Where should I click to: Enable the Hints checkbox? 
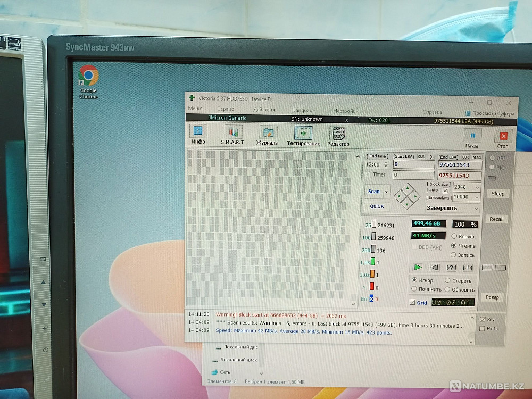pyautogui.click(x=482, y=328)
